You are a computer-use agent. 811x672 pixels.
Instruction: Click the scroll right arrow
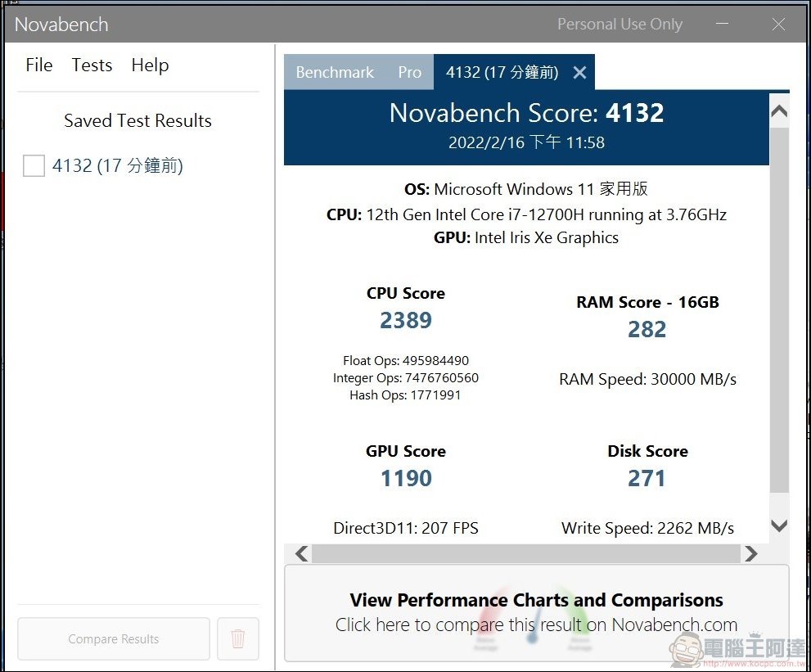[x=750, y=554]
